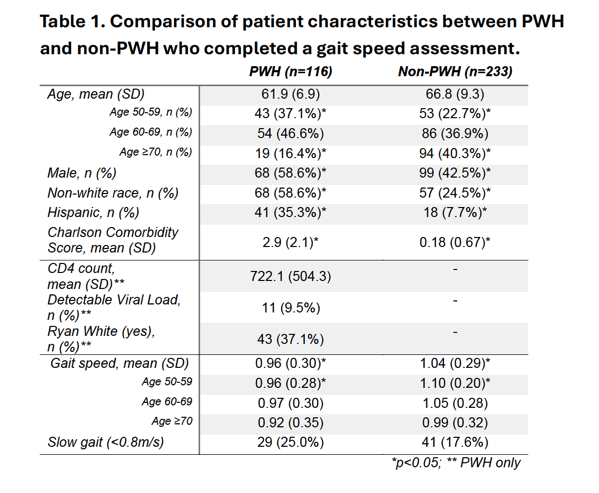The height and width of the screenshot is (493, 599).
Task: Select the Age 50-59, n (%) row label
Action: [151, 112]
